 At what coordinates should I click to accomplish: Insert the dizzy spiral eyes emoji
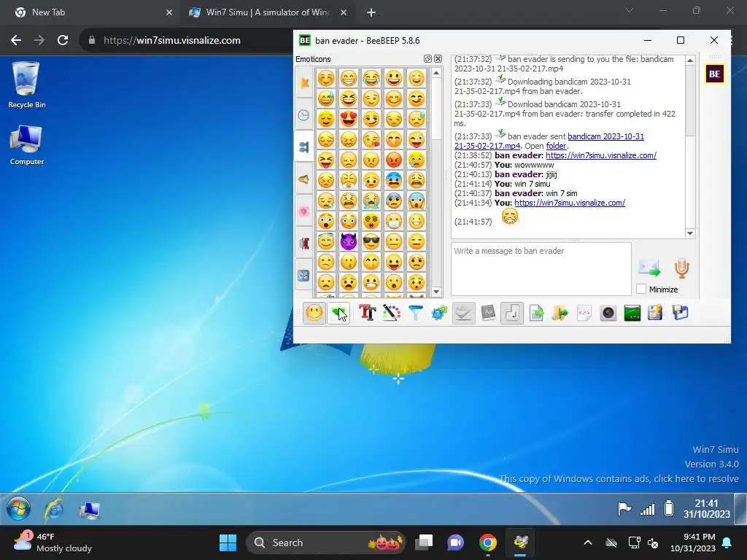click(x=371, y=221)
